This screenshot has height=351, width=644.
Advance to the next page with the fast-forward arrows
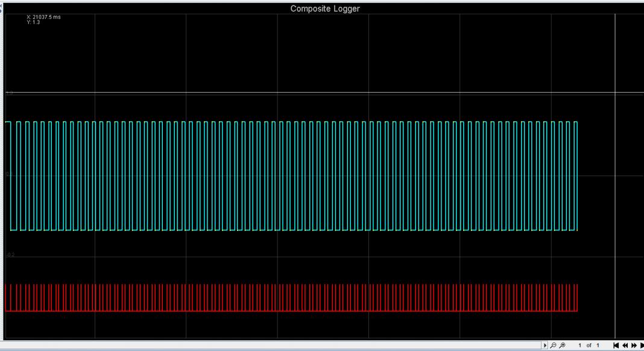634,346
